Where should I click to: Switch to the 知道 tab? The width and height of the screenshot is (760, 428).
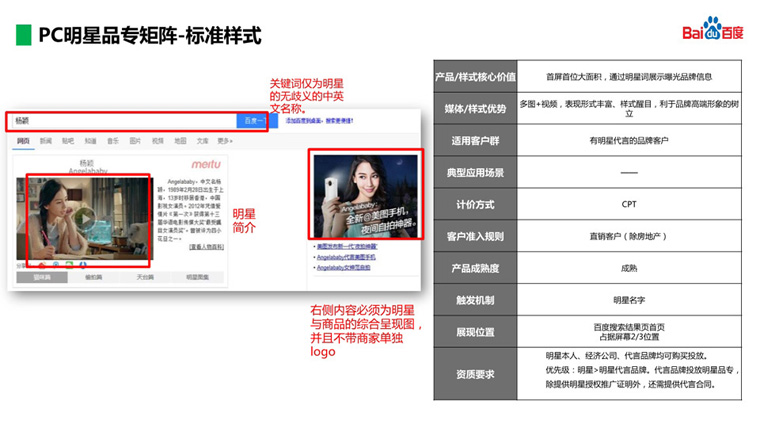[90, 141]
